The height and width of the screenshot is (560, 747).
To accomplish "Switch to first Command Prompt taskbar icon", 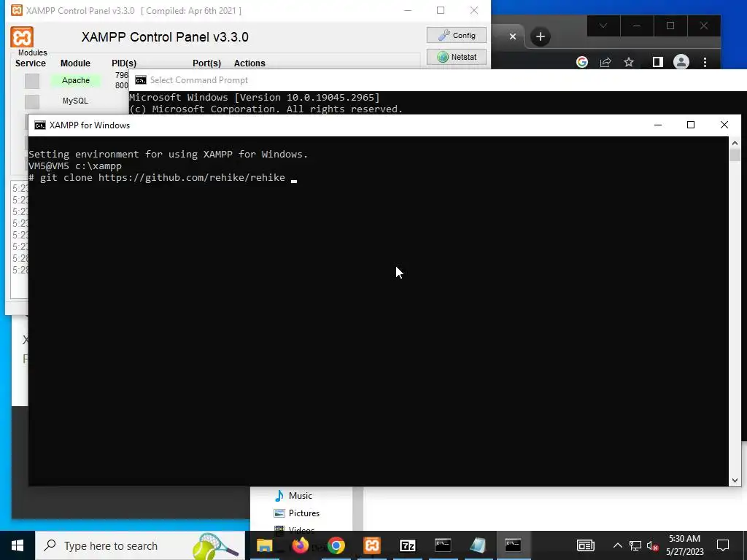I will tap(443, 545).
